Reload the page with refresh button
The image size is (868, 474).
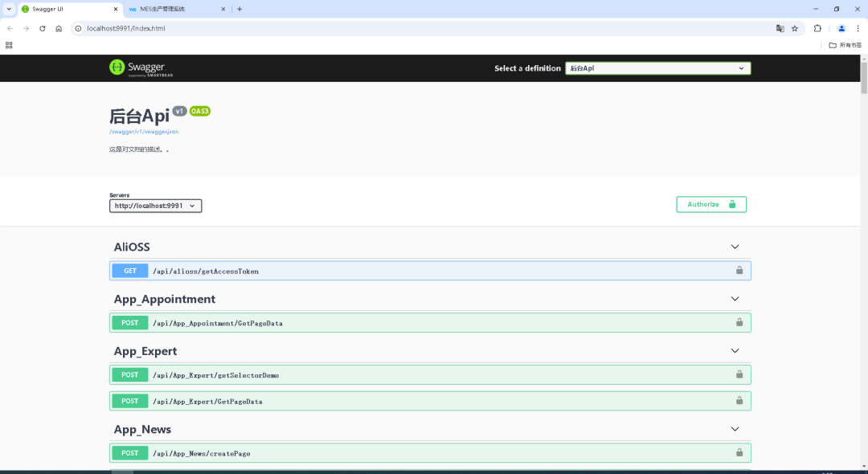point(43,28)
